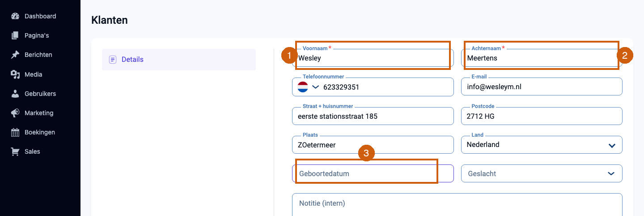Navigate to Gebruikers
Image resolution: width=644 pixels, height=216 pixels.
click(x=40, y=94)
